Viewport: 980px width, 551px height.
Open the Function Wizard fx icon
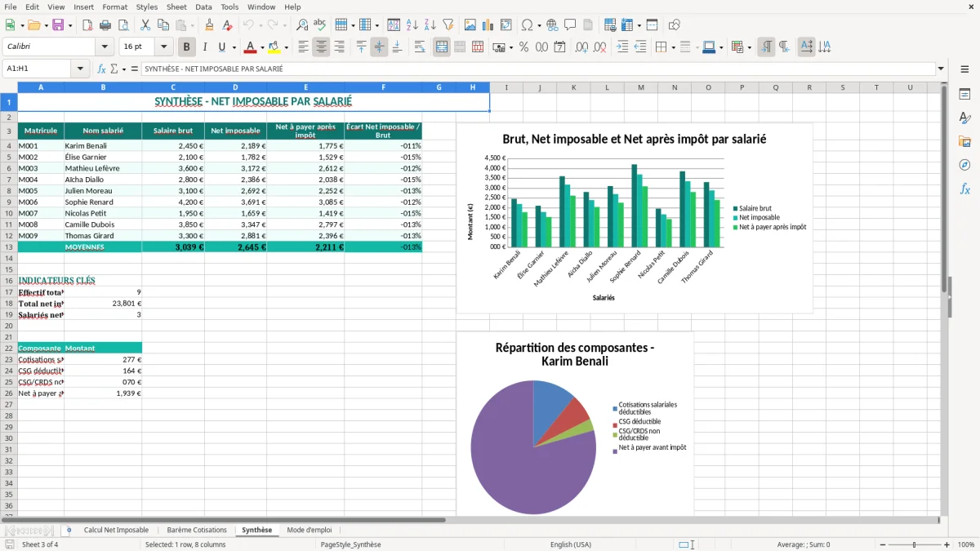pyautogui.click(x=102, y=69)
